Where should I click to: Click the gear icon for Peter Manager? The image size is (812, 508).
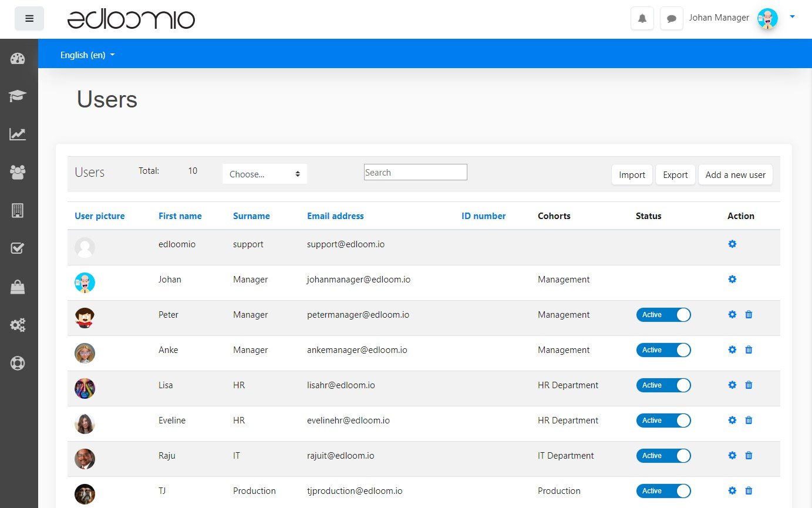(732, 314)
